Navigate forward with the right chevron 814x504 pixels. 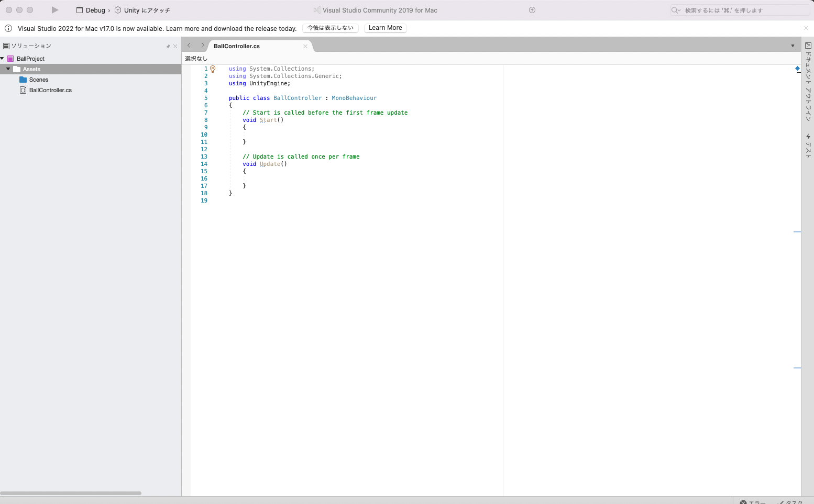(x=203, y=46)
